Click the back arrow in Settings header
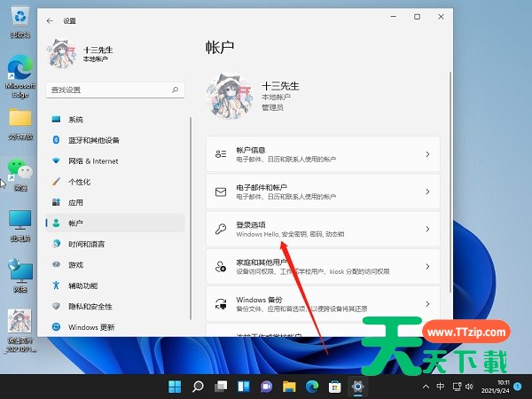The image size is (532, 399). point(50,20)
